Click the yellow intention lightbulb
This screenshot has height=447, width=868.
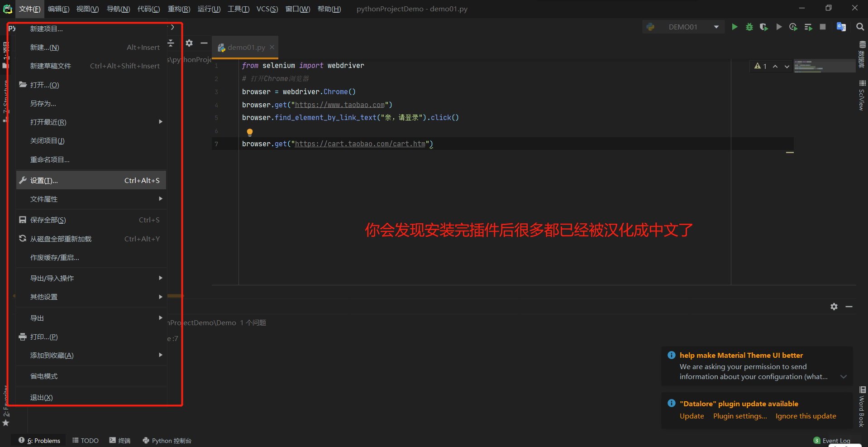[249, 132]
